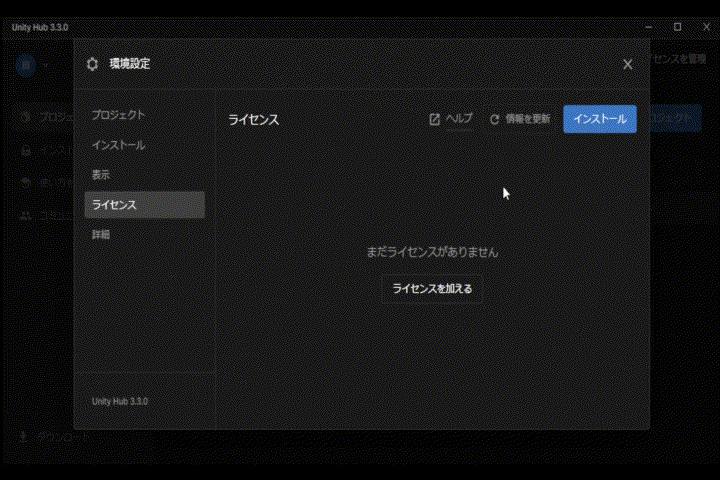The image size is (720, 480).
Task: Click the installs icon in background sidebar
Action: click(x=26, y=150)
